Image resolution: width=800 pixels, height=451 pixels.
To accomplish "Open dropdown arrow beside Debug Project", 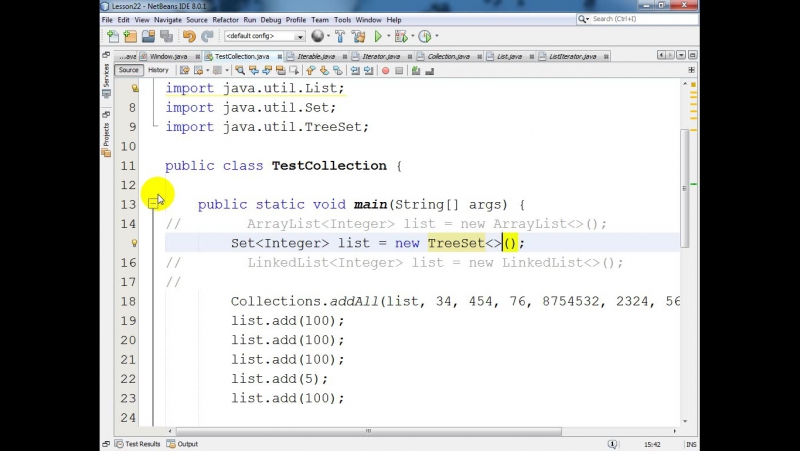I will click(412, 36).
